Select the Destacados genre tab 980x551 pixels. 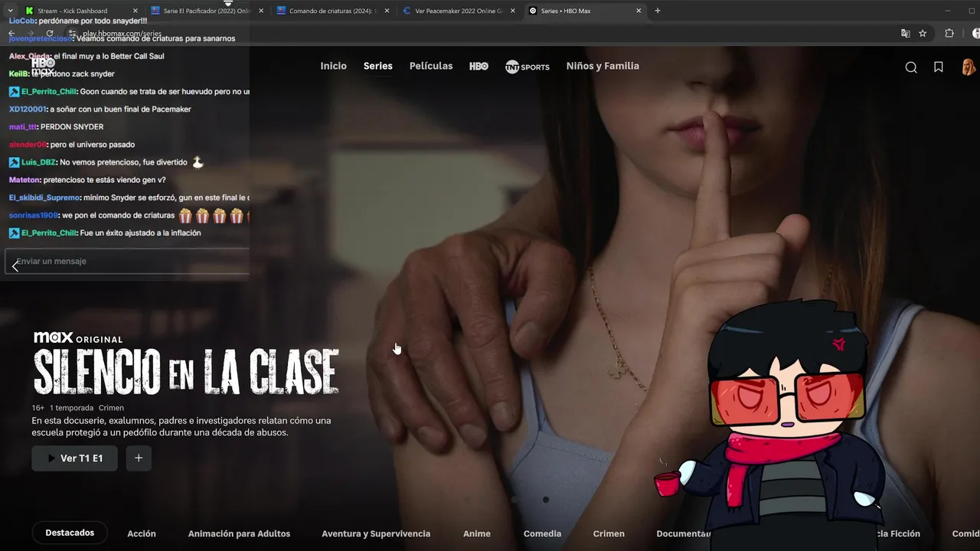(x=70, y=533)
